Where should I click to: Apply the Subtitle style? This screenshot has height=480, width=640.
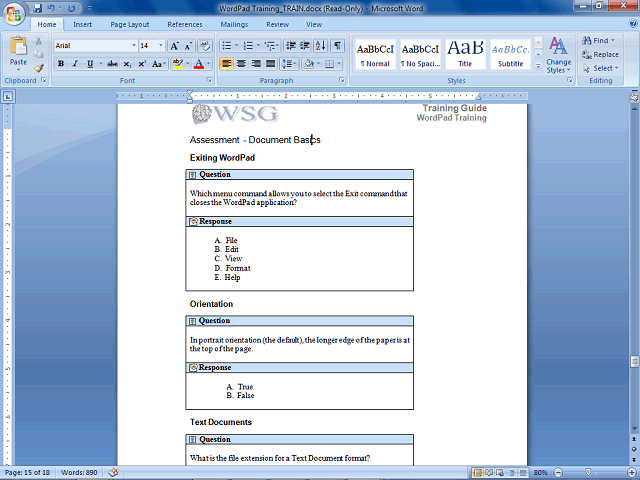[x=510, y=54]
